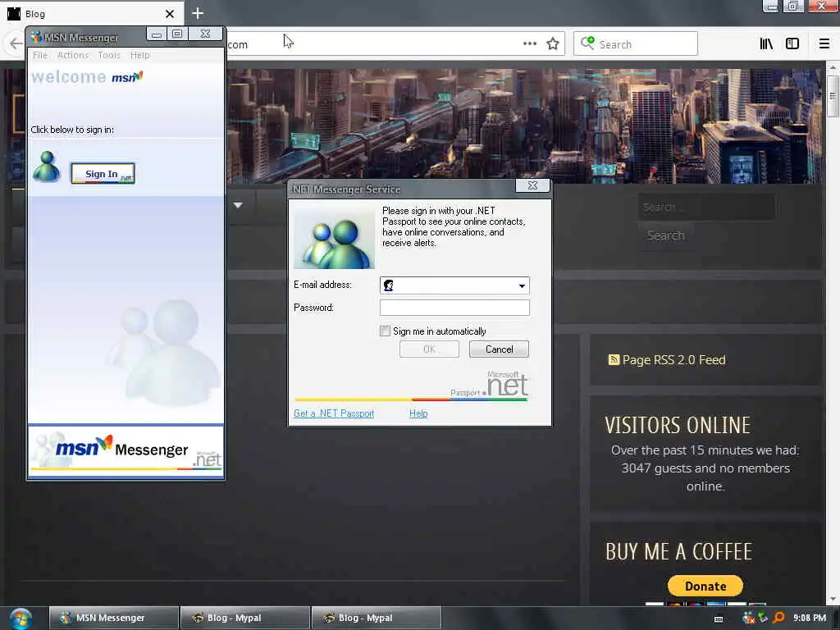Click the orange magnifier tray icon
Image resolution: width=840 pixels, height=630 pixels.
pos(779,619)
